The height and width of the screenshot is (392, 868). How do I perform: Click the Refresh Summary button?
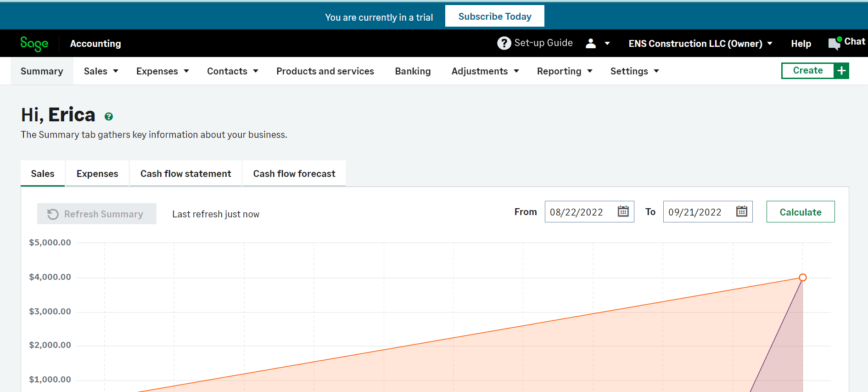[97, 214]
